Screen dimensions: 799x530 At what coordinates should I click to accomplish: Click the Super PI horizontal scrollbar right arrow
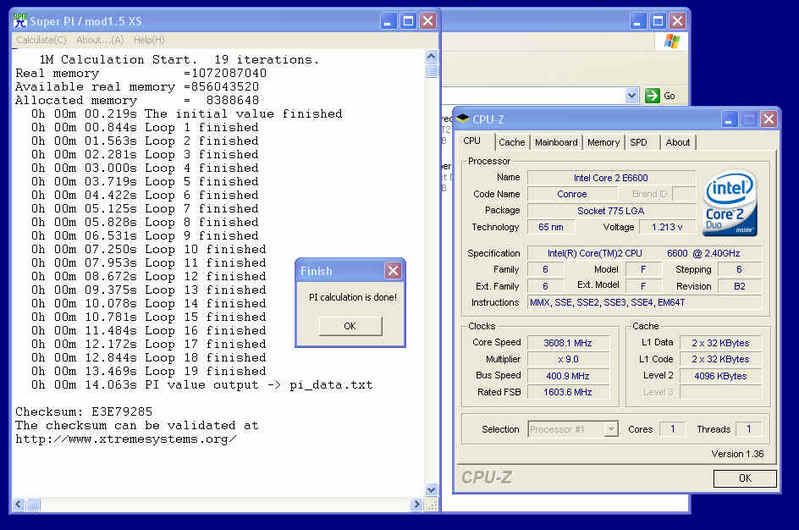[x=417, y=505]
